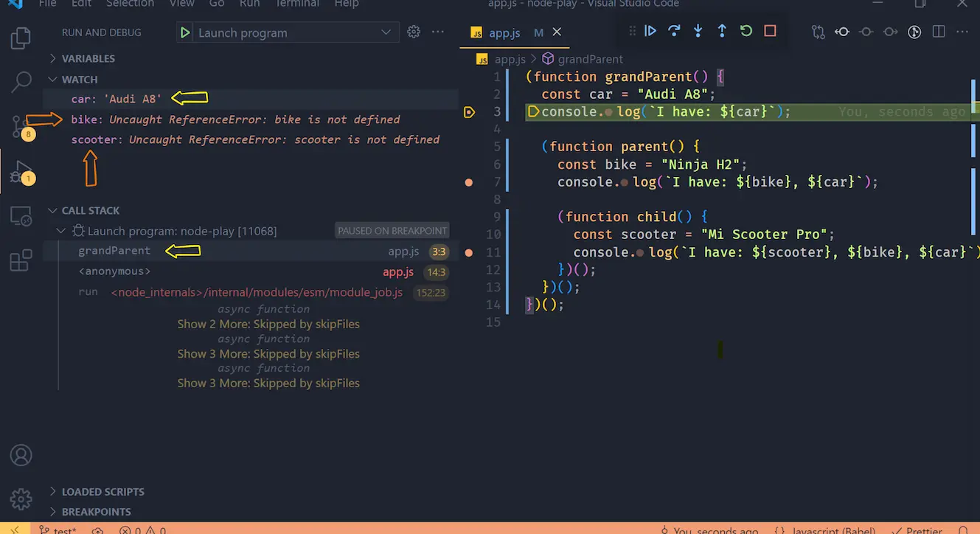Open the Go menu
Image resolution: width=980 pixels, height=534 pixels.
click(217, 4)
